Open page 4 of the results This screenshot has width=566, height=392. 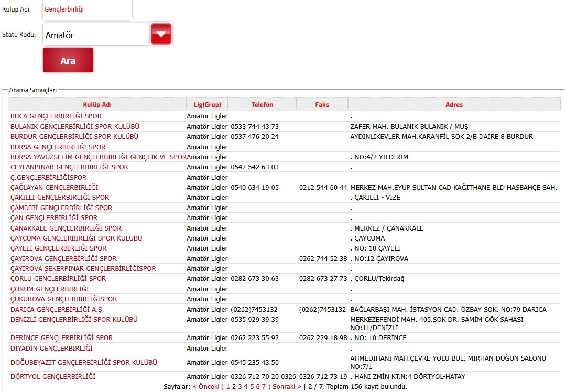tap(246, 387)
